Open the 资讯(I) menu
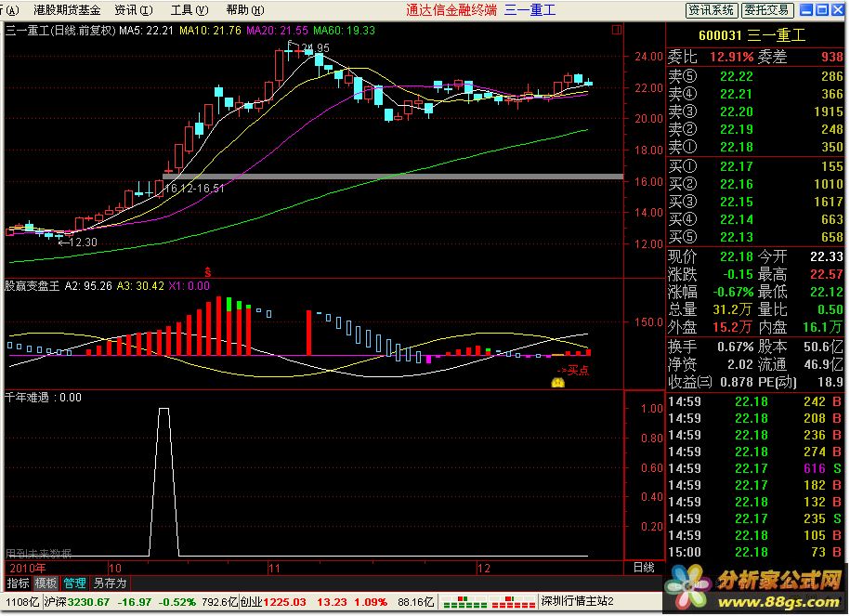 [x=134, y=10]
